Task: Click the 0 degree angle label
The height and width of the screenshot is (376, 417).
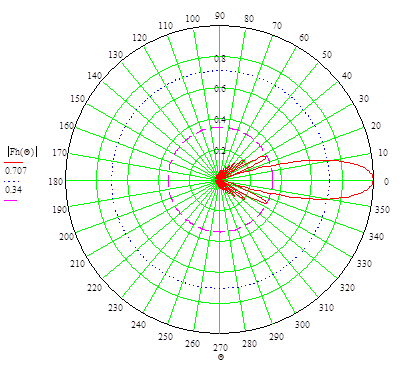Action: click(x=386, y=182)
